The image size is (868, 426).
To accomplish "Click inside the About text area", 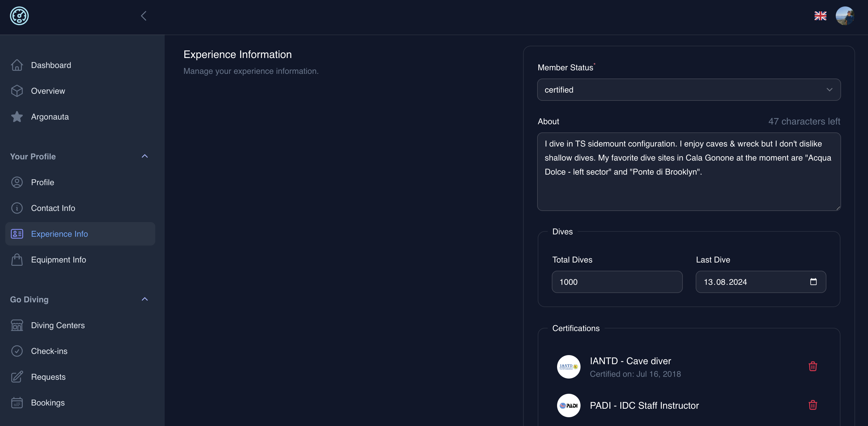I will pos(688,172).
